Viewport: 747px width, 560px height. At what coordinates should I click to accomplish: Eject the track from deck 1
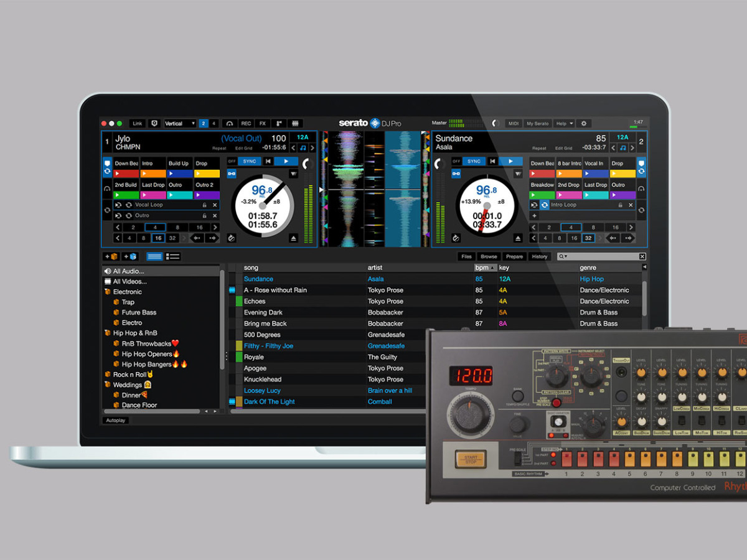[293, 238]
